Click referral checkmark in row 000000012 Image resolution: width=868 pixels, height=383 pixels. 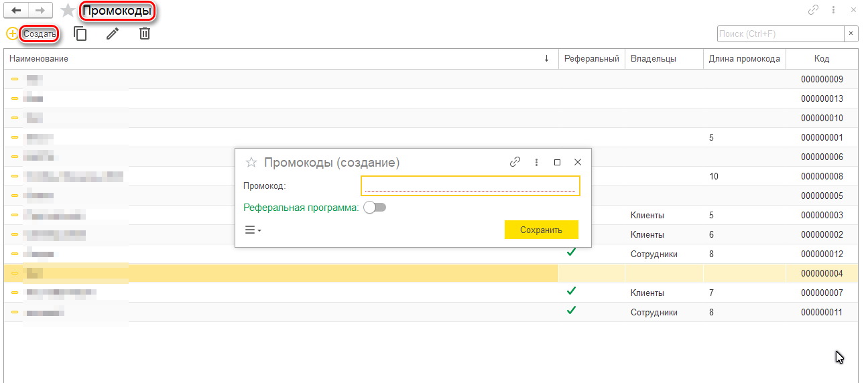(571, 252)
